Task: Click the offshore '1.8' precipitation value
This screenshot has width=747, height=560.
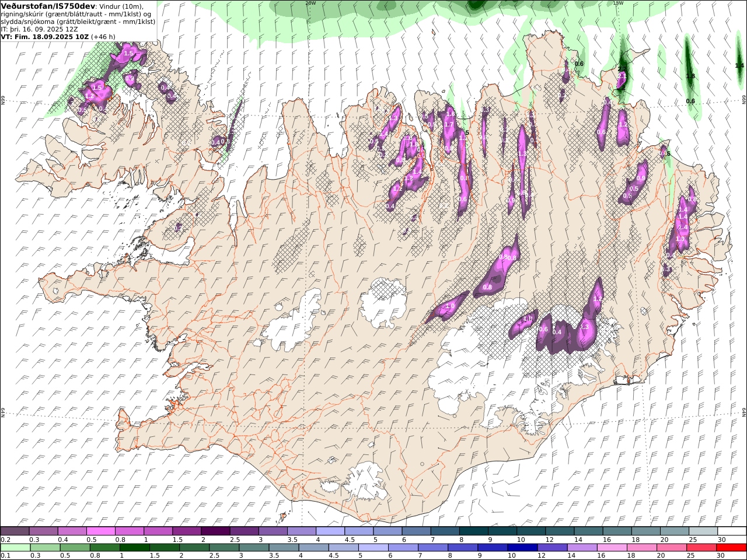Action: coord(690,76)
